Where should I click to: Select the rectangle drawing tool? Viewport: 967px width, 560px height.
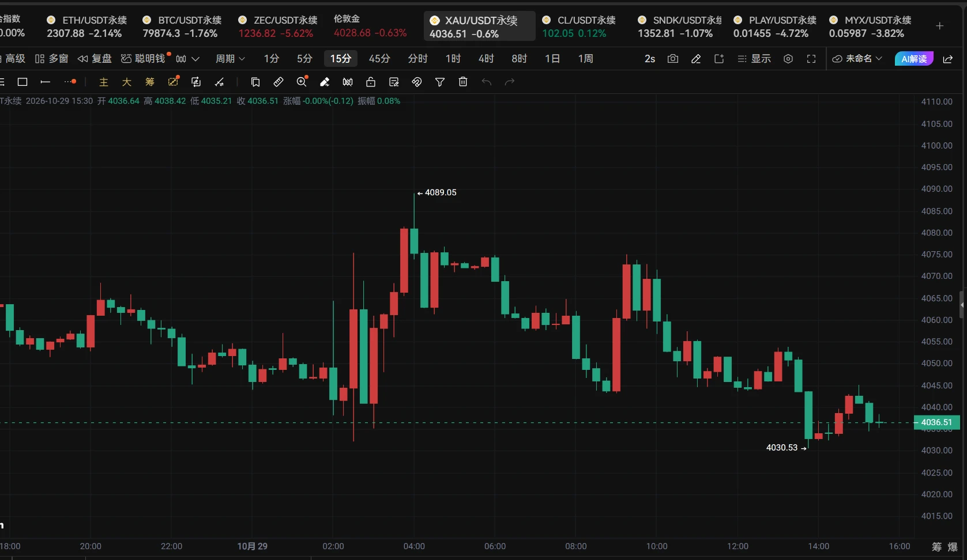point(22,82)
